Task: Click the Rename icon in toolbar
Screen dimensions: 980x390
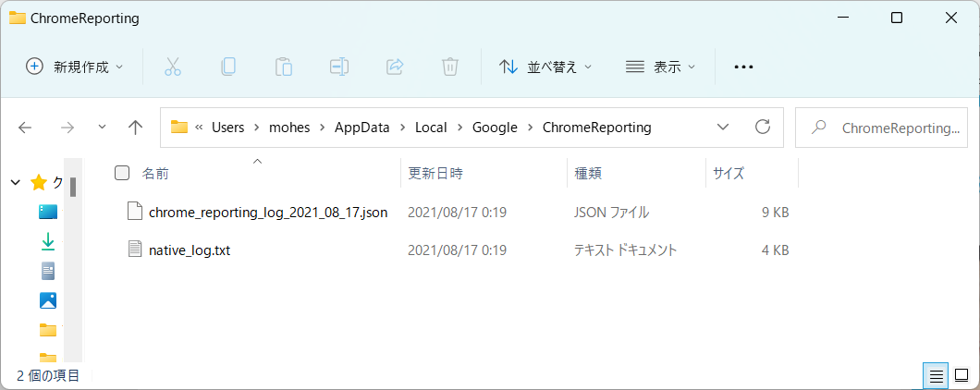Action: [338, 67]
